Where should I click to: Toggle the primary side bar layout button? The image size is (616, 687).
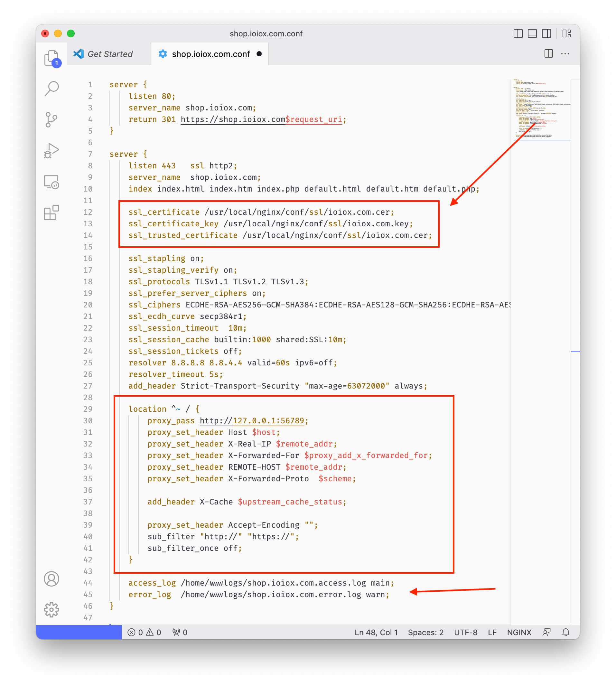(518, 33)
